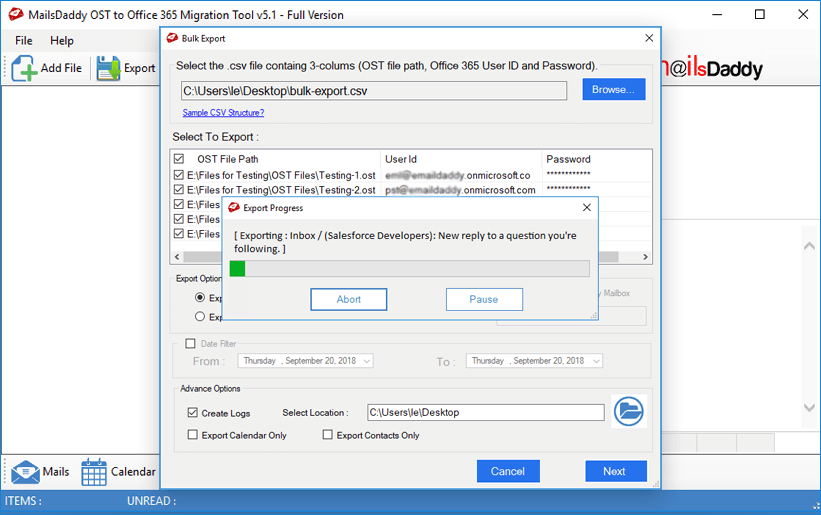Uncheck the Testing-1.ost row checkbox
This screenshot has height=515, width=821.
[x=179, y=175]
